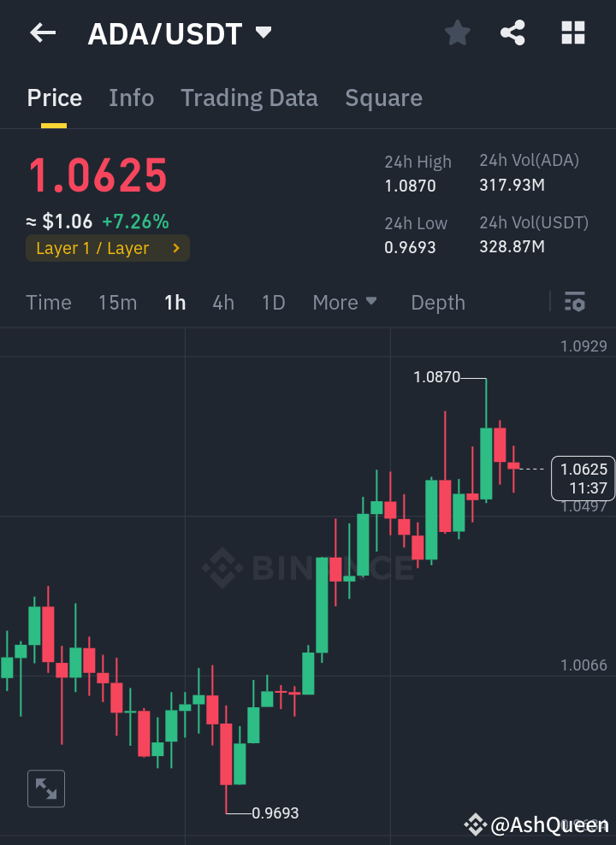616x845 pixels.
Task: Select the Square tab link
Action: point(383,97)
